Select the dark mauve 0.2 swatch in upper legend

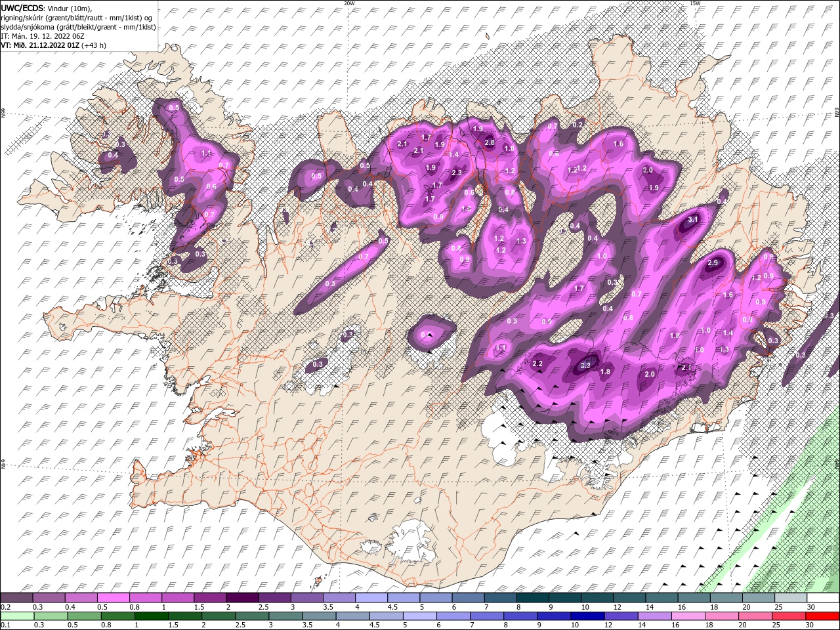16,598
